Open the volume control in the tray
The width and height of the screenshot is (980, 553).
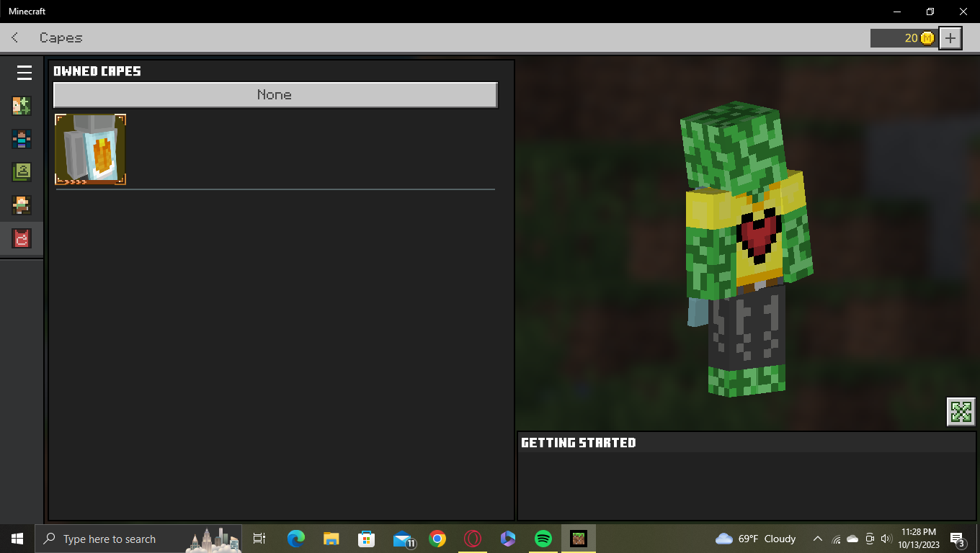pyautogui.click(x=886, y=539)
